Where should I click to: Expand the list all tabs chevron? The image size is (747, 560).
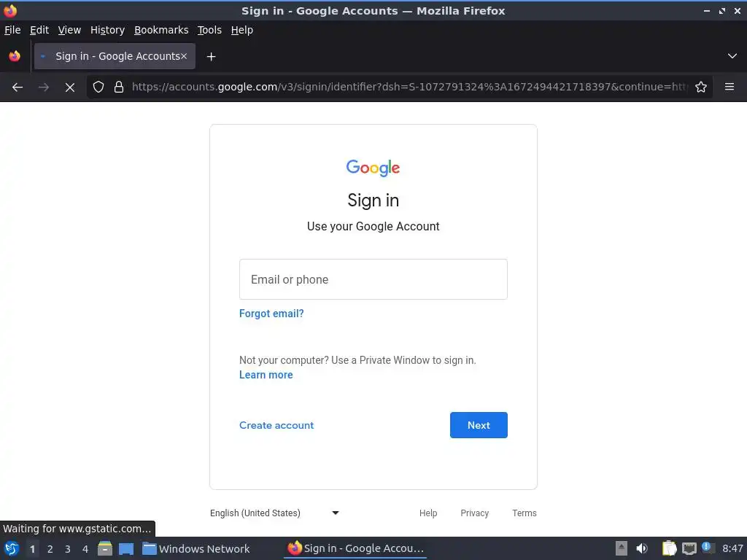732,56
